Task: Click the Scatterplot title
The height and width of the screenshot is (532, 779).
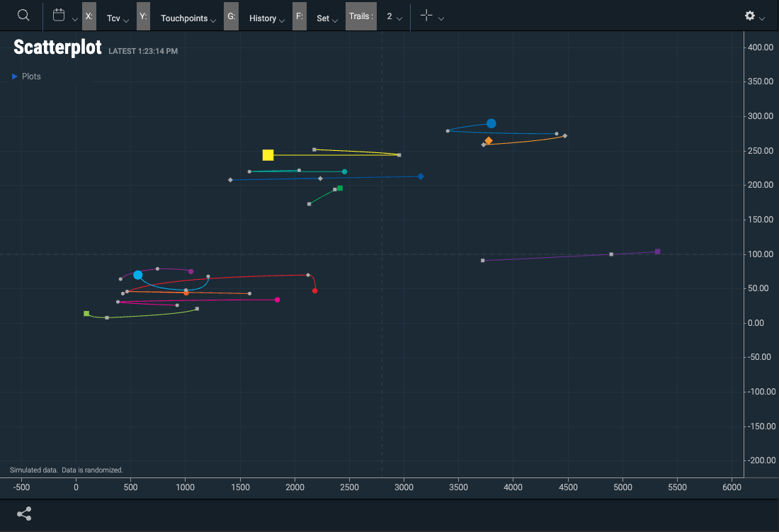Action: [x=57, y=47]
